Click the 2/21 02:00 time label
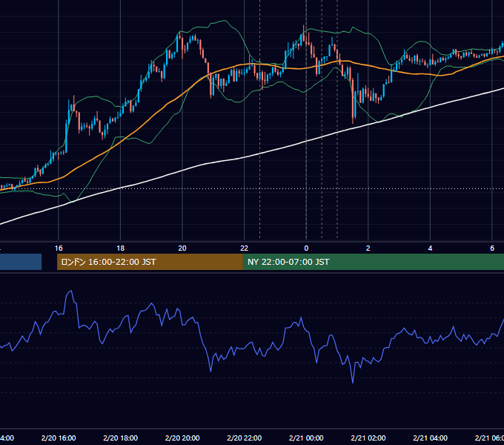504x445 pixels. coord(368,438)
